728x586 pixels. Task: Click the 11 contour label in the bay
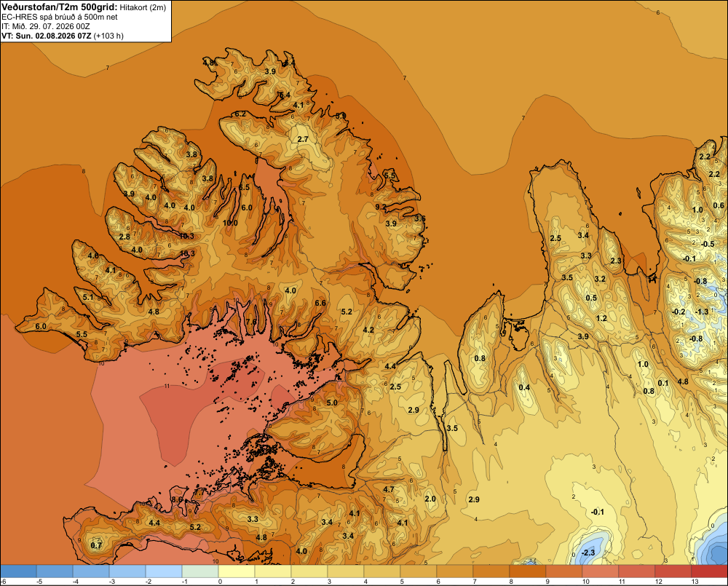[x=167, y=386]
